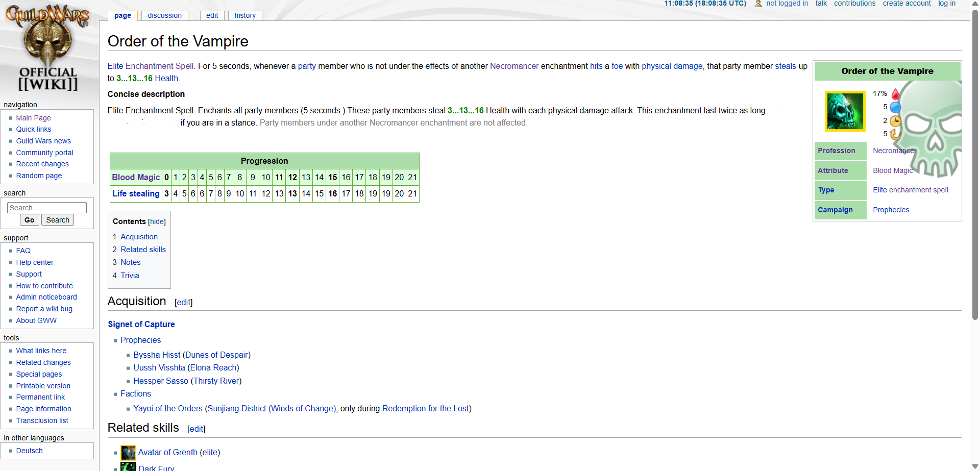Open Hessper Sasso link
This screenshot has height=471, width=980.
click(161, 381)
